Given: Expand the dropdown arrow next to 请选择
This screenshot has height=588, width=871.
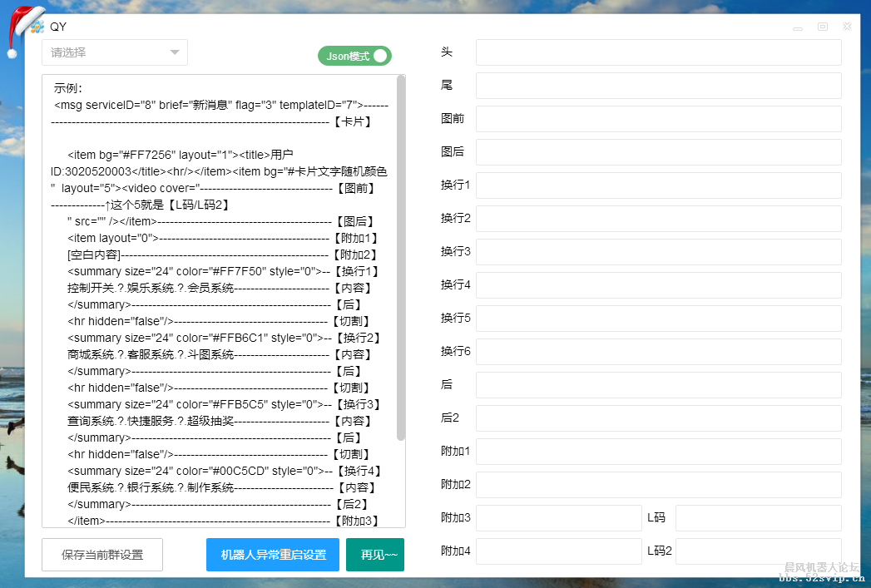Looking at the screenshot, I should click(176, 52).
